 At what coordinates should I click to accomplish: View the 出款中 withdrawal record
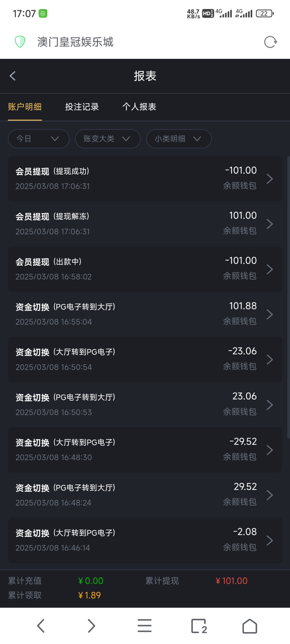(x=145, y=269)
